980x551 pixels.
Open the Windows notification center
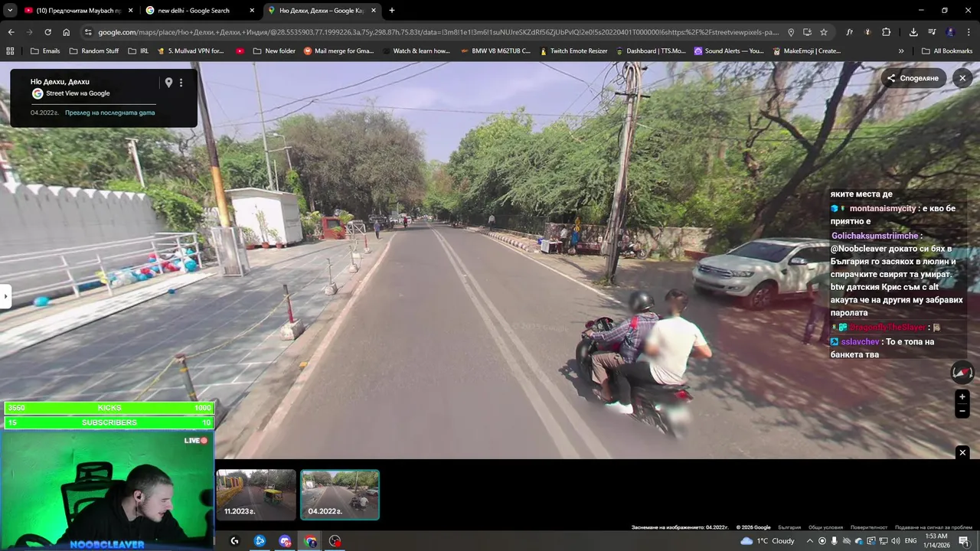click(x=964, y=541)
